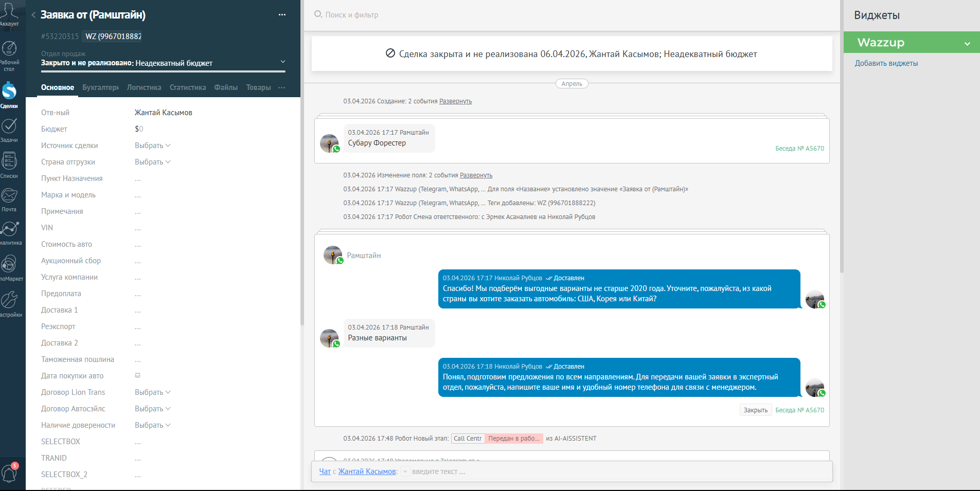
Task: Switch to the Бухгалтерия tab
Action: [101, 87]
